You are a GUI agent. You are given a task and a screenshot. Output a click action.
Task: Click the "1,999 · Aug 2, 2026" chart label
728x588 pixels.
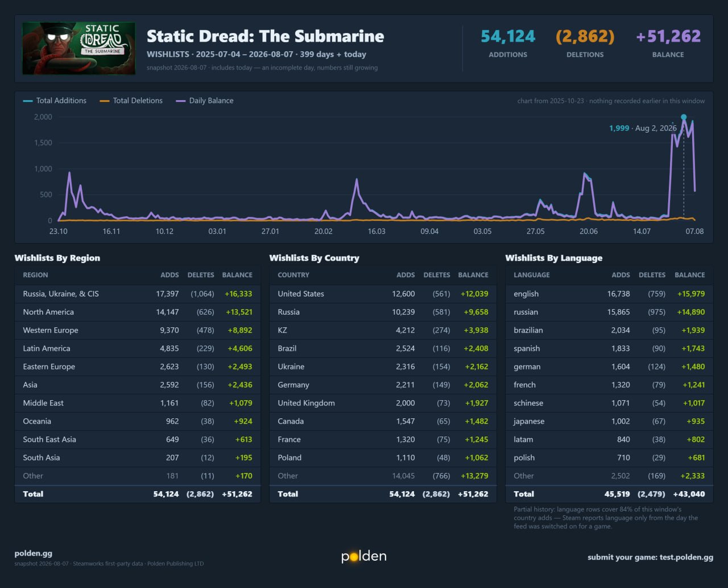tap(643, 128)
